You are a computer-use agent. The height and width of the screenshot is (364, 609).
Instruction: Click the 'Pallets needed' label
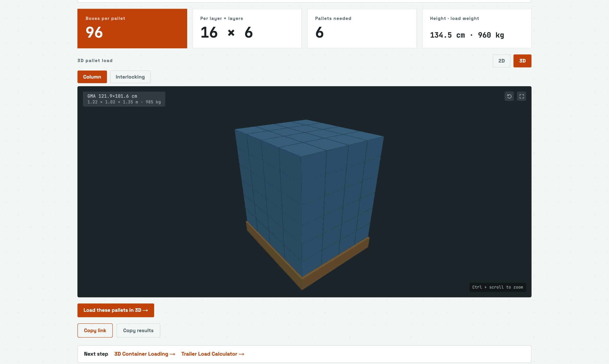click(x=333, y=18)
